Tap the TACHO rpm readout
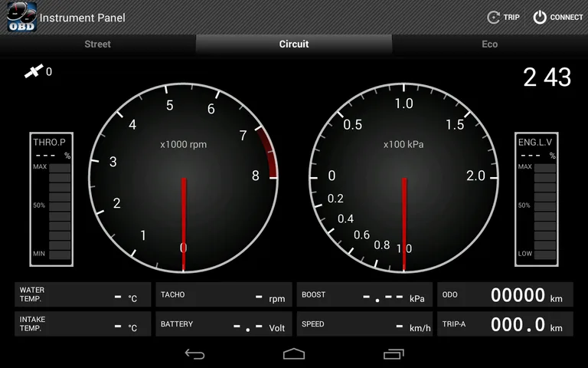588x368 pixels. point(224,294)
